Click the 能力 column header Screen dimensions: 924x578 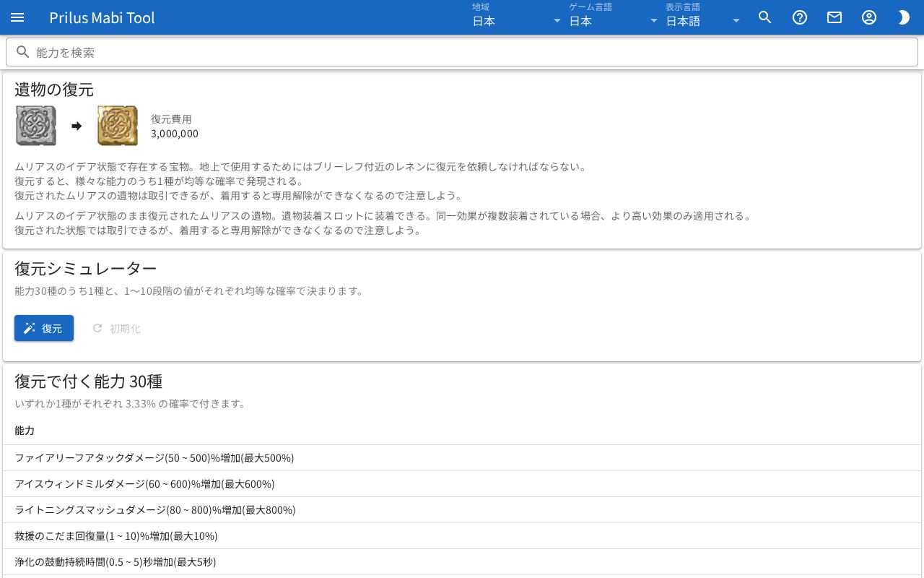pos(25,431)
